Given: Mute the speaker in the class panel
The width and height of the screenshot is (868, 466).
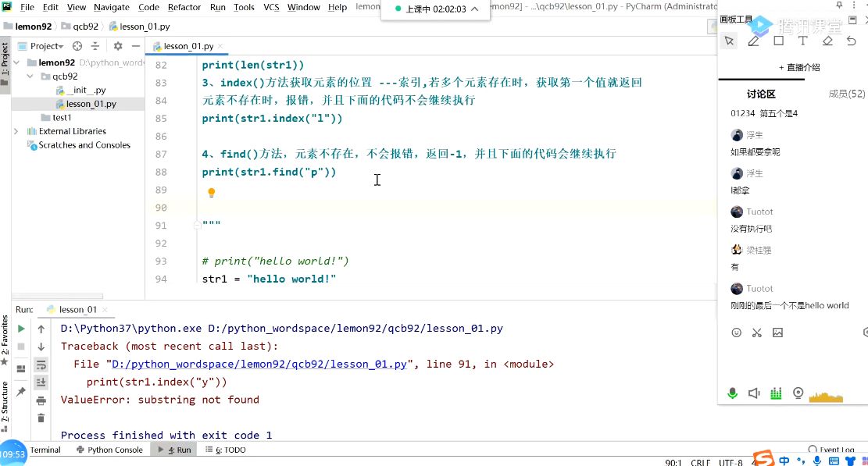Looking at the screenshot, I should pyautogui.click(x=754, y=393).
